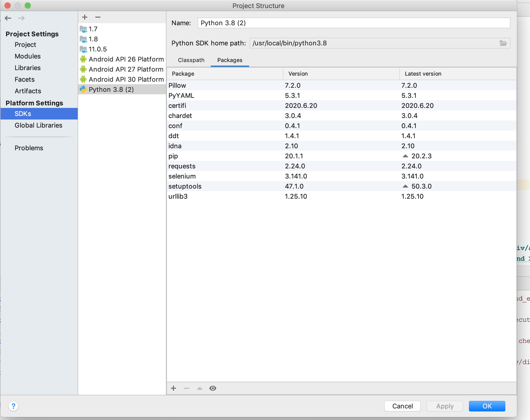Select the Pillow package row

coord(341,85)
